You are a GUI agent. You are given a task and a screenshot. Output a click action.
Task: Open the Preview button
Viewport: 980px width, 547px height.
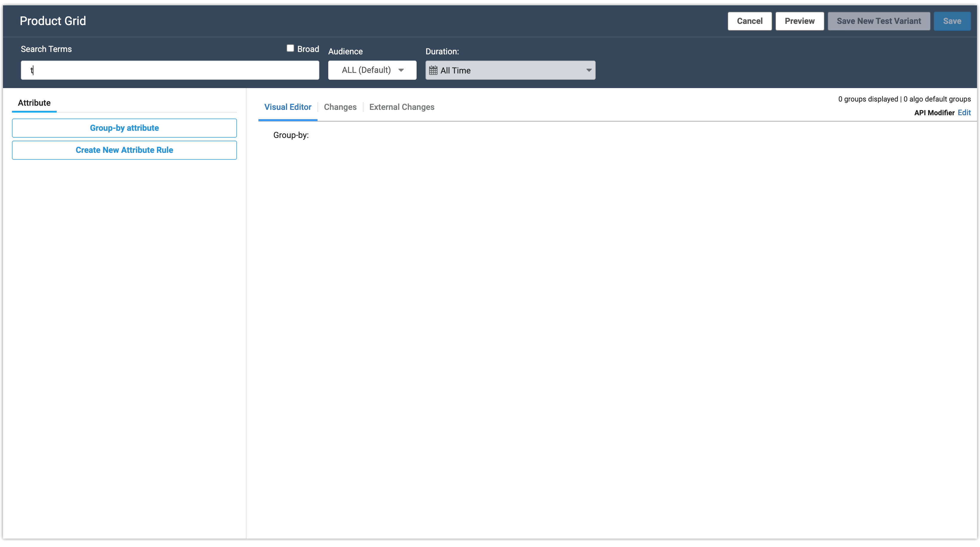(799, 21)
